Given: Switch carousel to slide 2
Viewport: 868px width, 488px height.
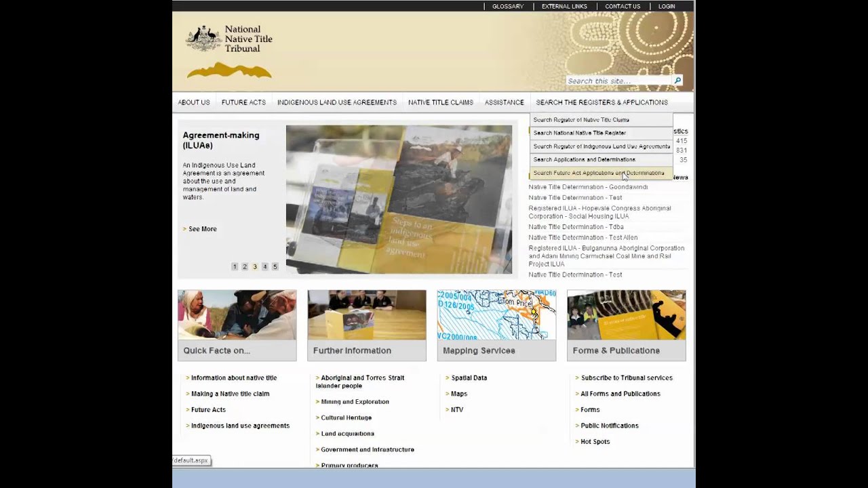Looking at the screenshot, I should (x=245, y=267).
